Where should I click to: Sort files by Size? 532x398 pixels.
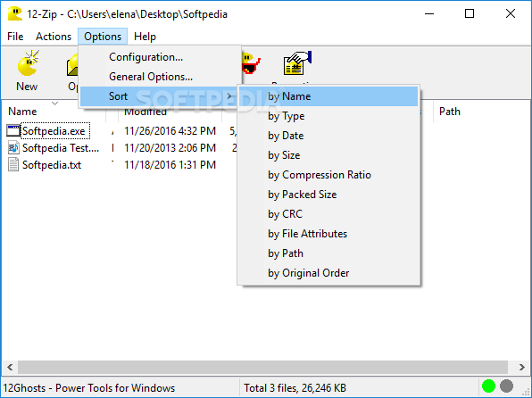328,155
